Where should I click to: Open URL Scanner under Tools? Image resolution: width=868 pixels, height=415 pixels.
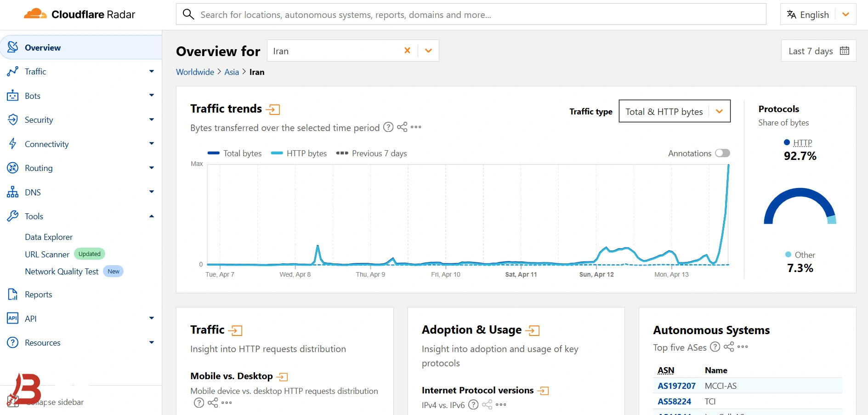click(x=47, y=254)
